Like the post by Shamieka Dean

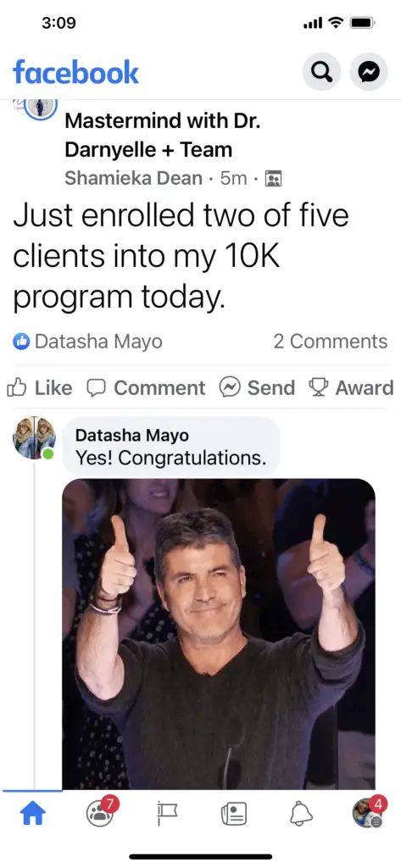pyautogui.click(x=39, y=388)
